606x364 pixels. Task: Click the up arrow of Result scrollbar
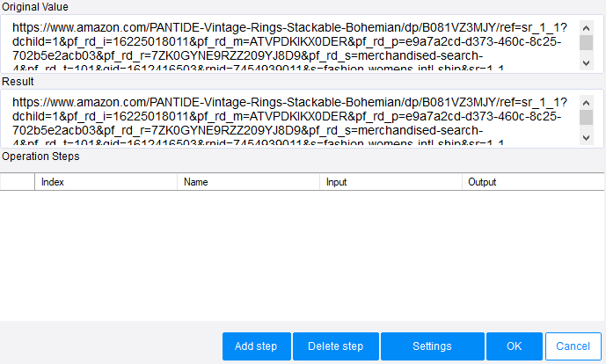click(587, 102)
